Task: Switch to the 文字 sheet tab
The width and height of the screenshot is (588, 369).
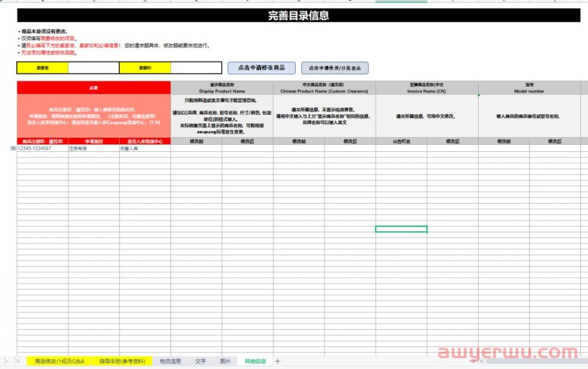Action: (201, 361)
